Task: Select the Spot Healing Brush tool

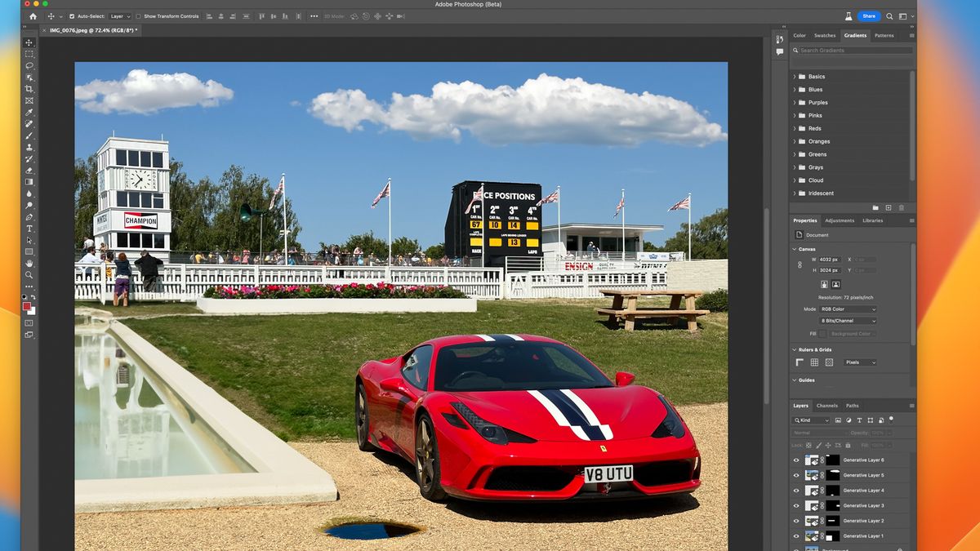Action: [x=29, y=124]
